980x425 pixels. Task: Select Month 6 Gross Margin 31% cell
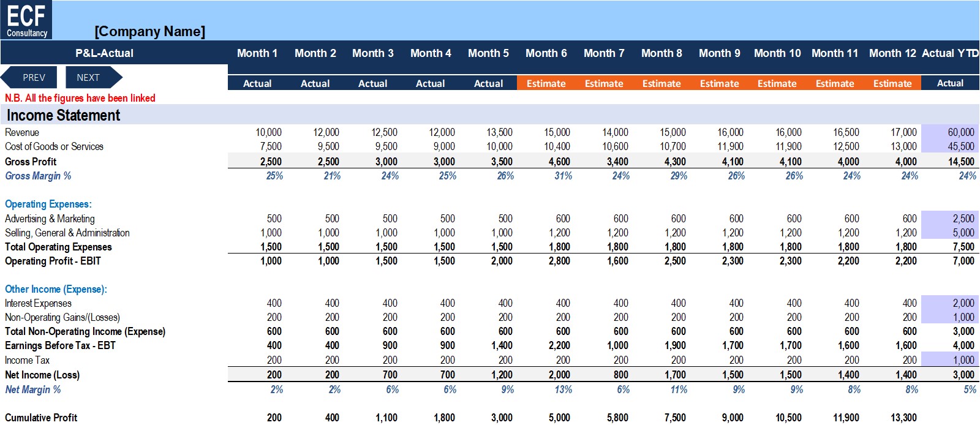click(563, 176)
